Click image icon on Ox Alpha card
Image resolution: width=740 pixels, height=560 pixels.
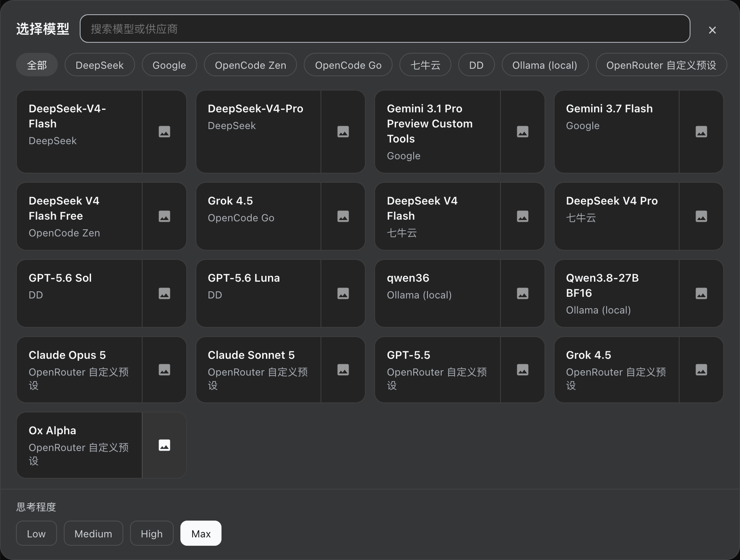pos(164,445)
